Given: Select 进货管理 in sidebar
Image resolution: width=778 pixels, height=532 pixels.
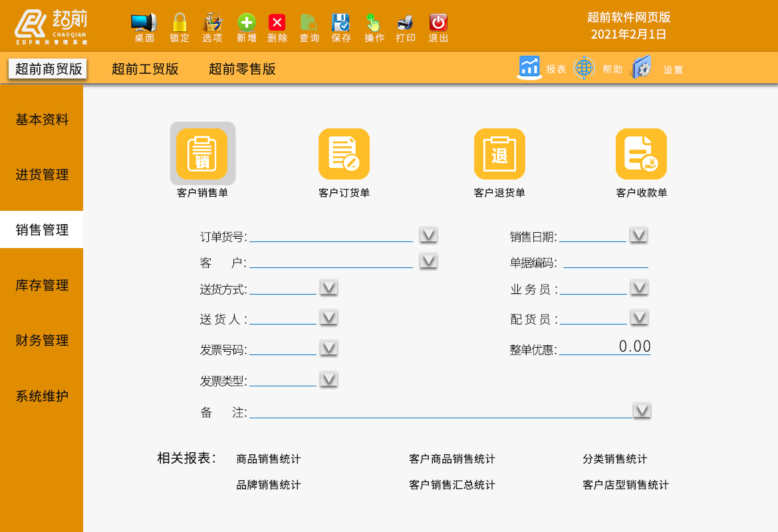Looking at the screenshot, I should [x=42, y=175].
